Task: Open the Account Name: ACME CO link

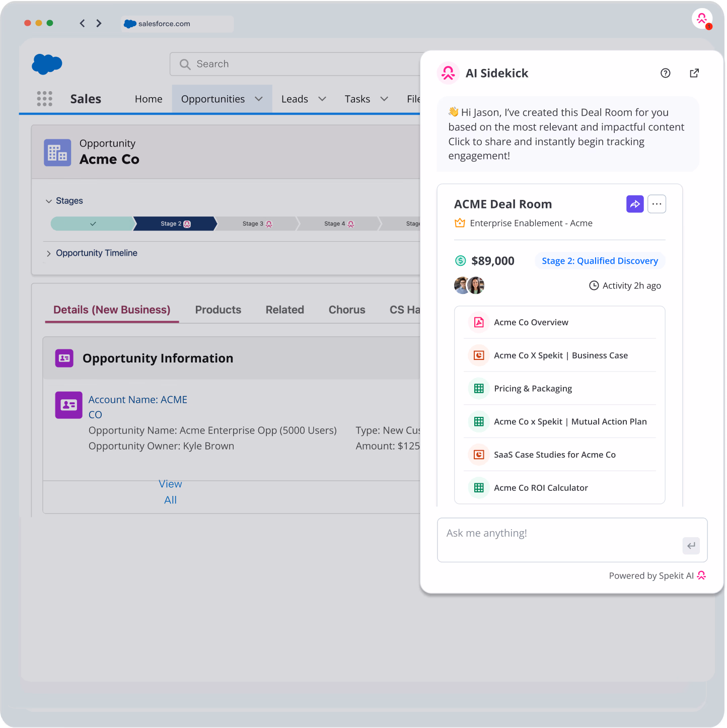Action: (138, 407)
